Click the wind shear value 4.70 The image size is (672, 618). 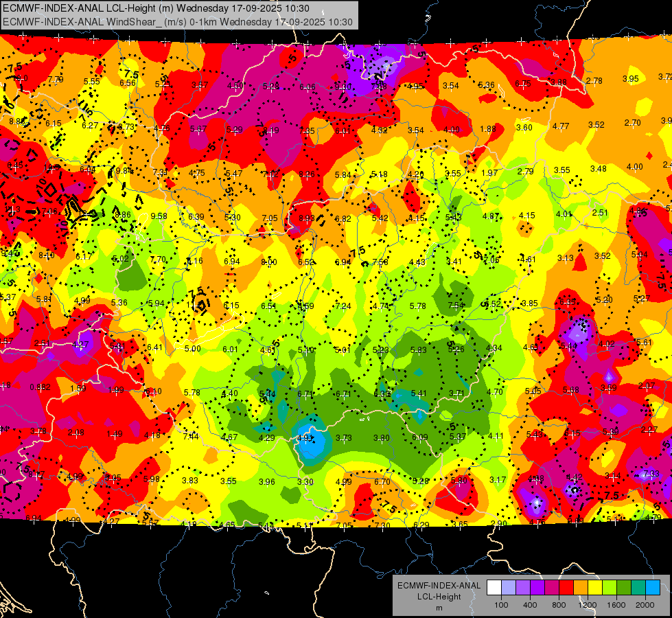[495, 391]
